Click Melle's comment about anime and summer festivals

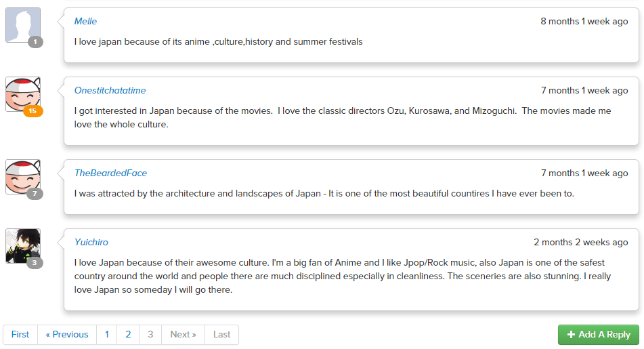click(x=219, y=42)
